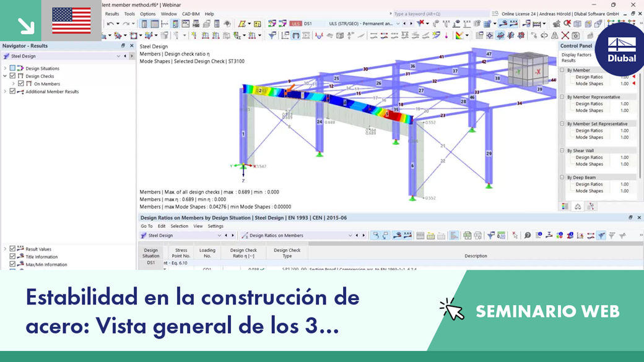Click the screenshot camera icon in the toolbar

point(576,36)
